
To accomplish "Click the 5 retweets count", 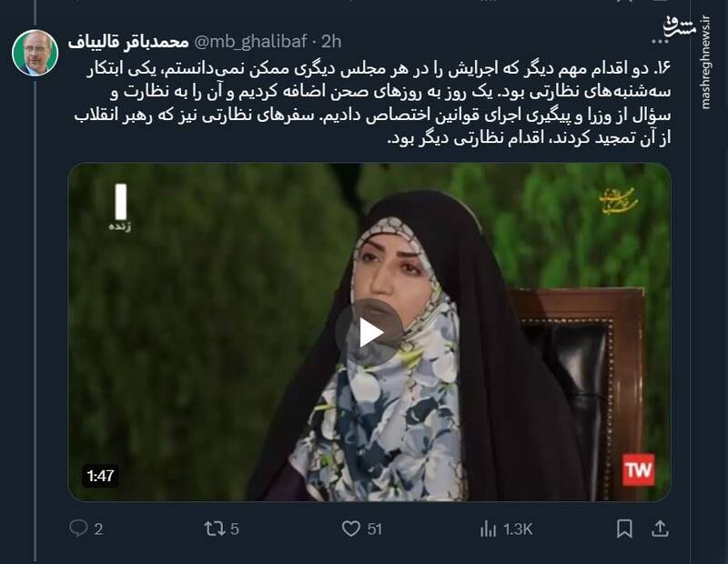I will (235, 529).
